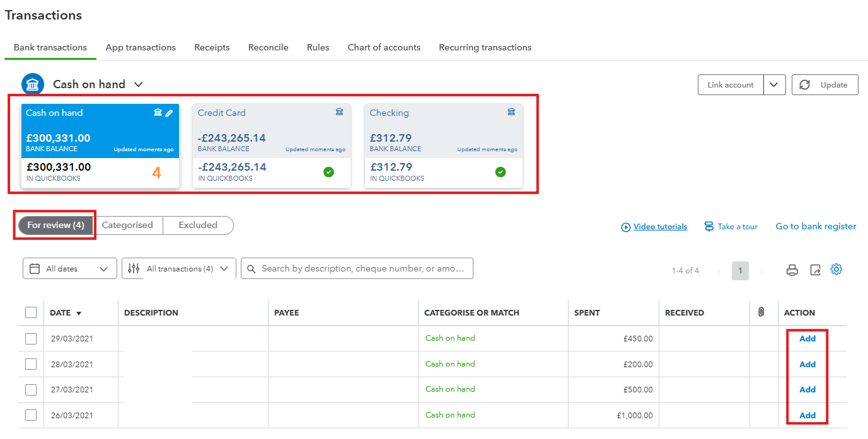Click the Update button
The image size is (868, 439).
coord(825,85)
